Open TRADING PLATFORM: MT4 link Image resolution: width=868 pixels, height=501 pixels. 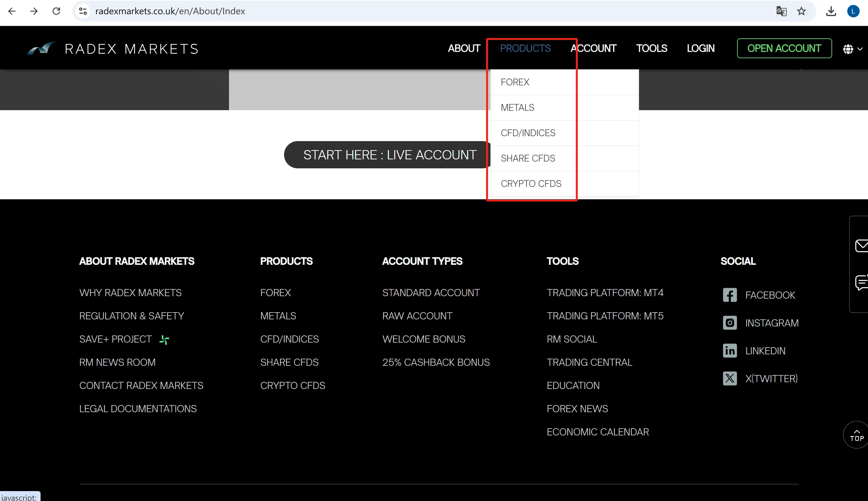pyautogui.click(x=605, y=293)
